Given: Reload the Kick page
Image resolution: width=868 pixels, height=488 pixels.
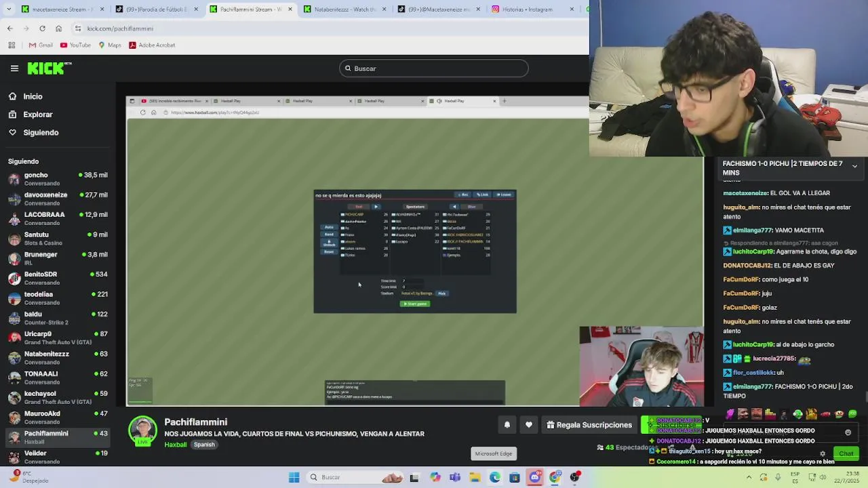Looking at the screenshot, I should pyautogui.click(x=42, y=28).
